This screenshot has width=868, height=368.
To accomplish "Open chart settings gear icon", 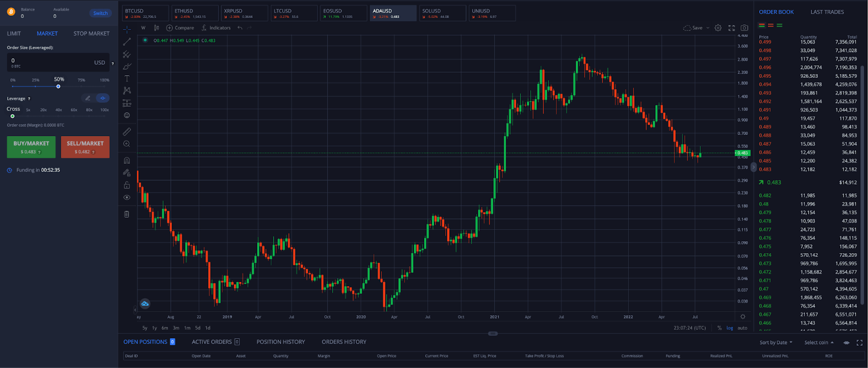I will pos(718,28).
